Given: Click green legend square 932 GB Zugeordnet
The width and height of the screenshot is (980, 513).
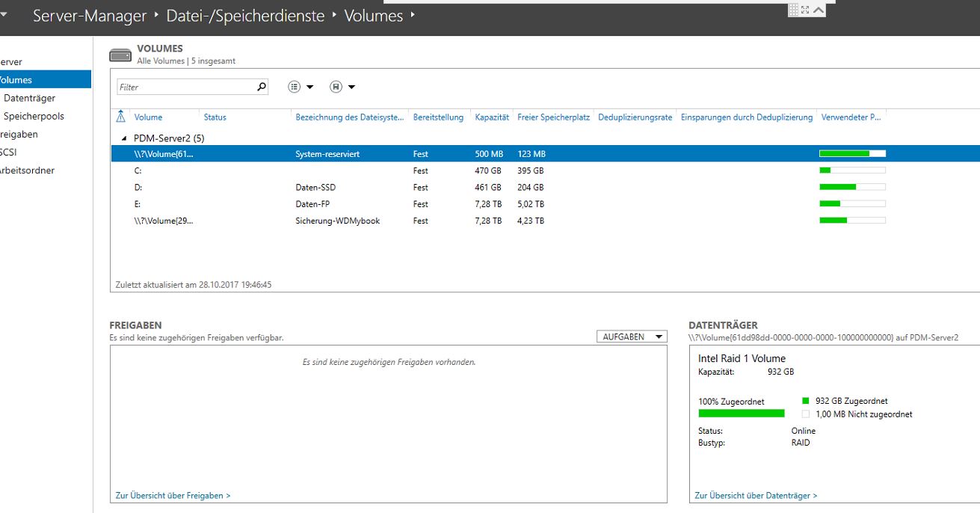Looking at the screenshot, I should (806, 401).
